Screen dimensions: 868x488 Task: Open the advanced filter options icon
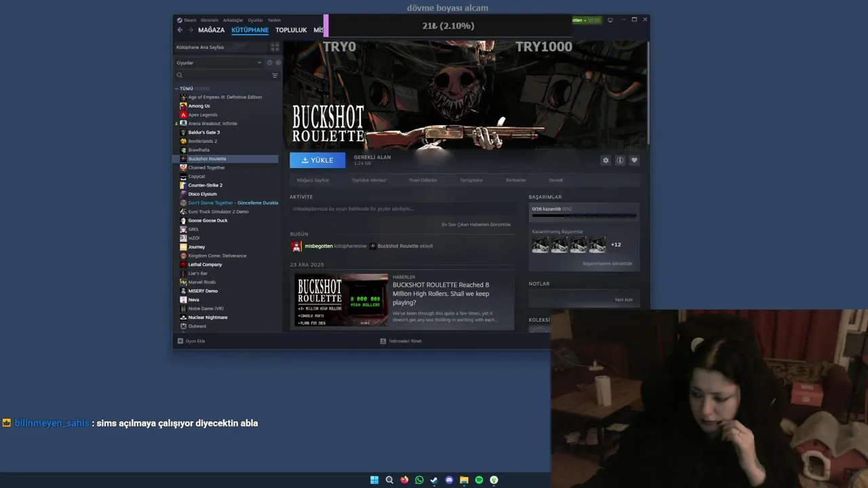(x=275, y=75)
